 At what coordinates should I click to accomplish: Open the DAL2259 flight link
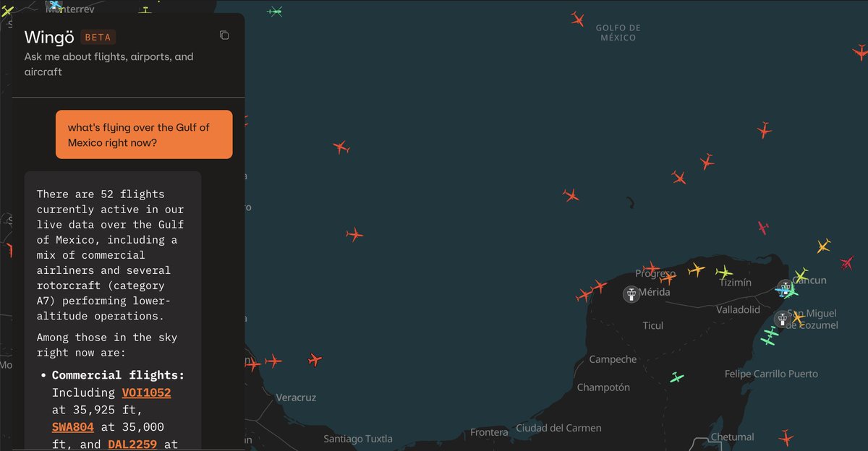click(132, 444)
